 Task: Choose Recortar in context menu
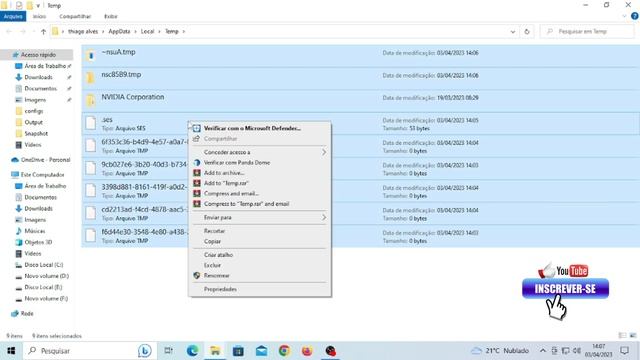[260, 231]
